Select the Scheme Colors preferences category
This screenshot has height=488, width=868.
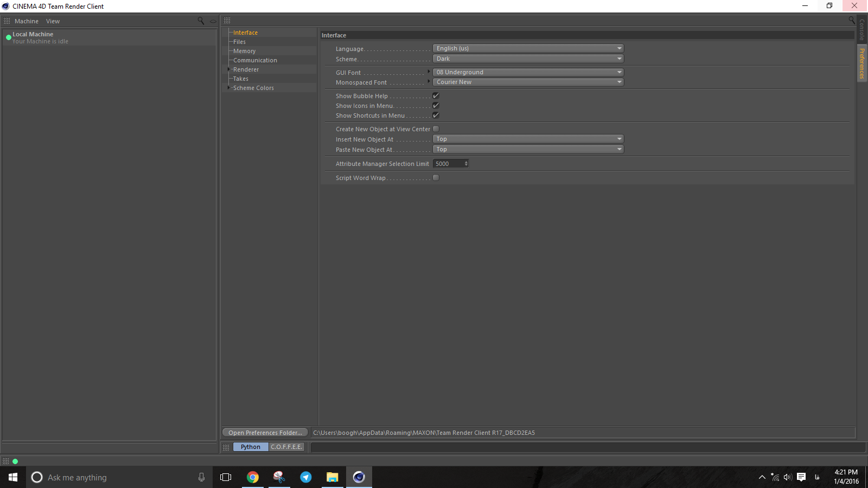[x=253, y=88]
